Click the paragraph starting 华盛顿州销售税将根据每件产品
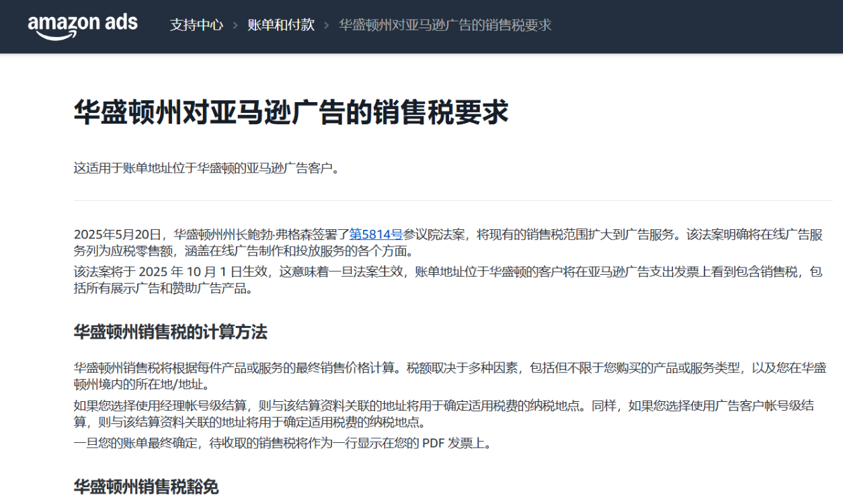Image resolution: width=843 pixels, height=504 pixels. point(448,376)
